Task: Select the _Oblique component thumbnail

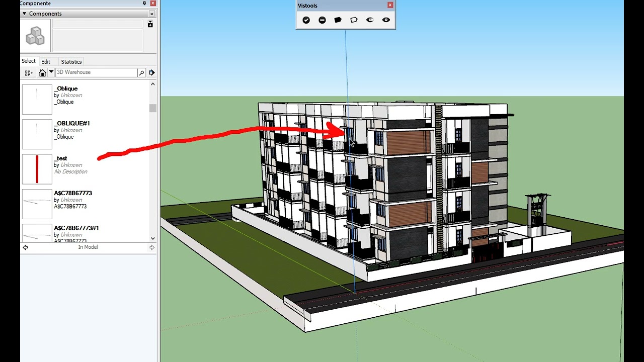Action: 37,99
